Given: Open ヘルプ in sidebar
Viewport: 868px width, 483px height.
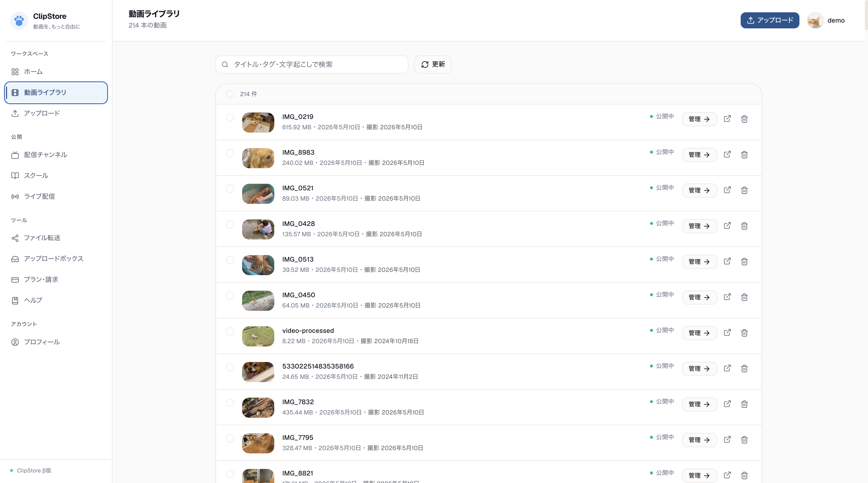Looking at the screenshot, I should 56,300.
